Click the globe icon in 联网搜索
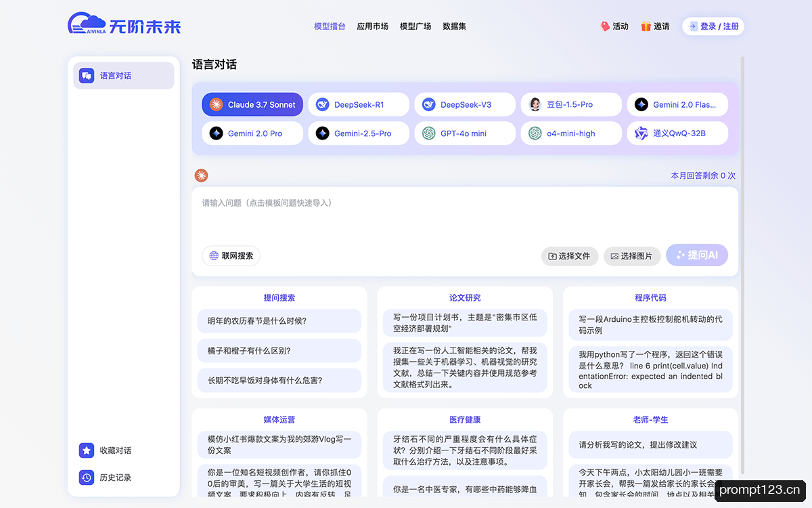This screenshot has height=508, width=812. pos(214,256)
